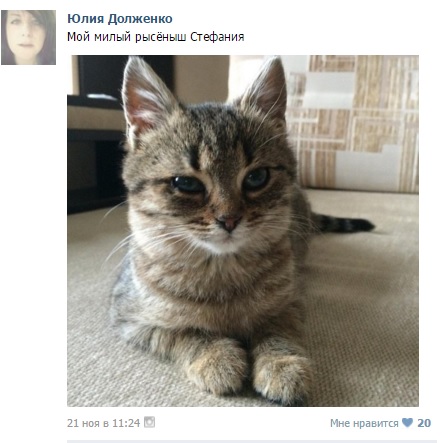Click the word "Стефания" in the caption
The height and width of the screenshot is (443, 445).
tap(217, 37)
